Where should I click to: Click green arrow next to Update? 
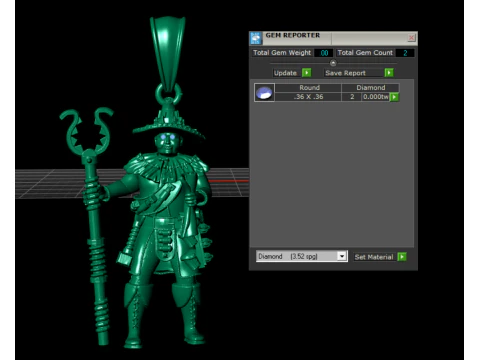click(x=306, y=73)
